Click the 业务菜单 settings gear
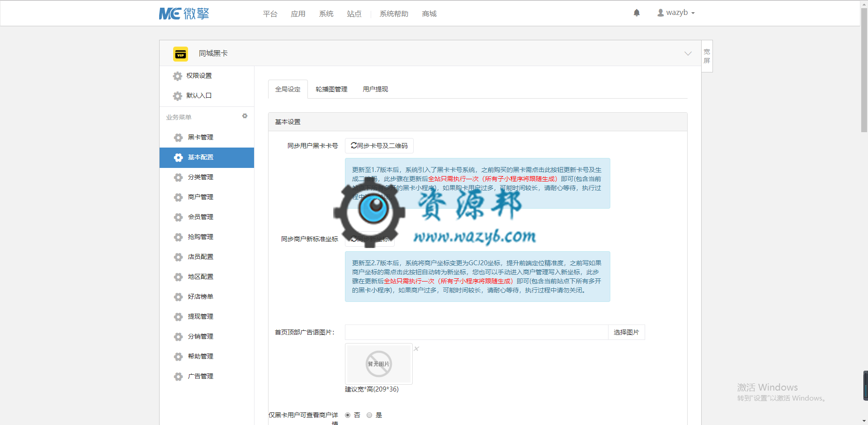This screenshot has height=425, width=868. pyautogui.click(x=245, y=116)
